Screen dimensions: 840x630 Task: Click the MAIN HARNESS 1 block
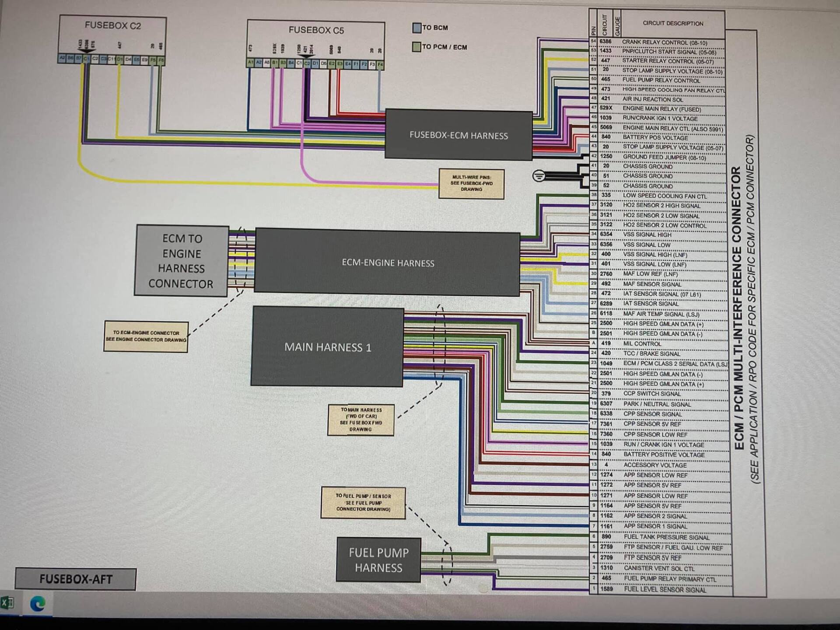pos(327,347)
